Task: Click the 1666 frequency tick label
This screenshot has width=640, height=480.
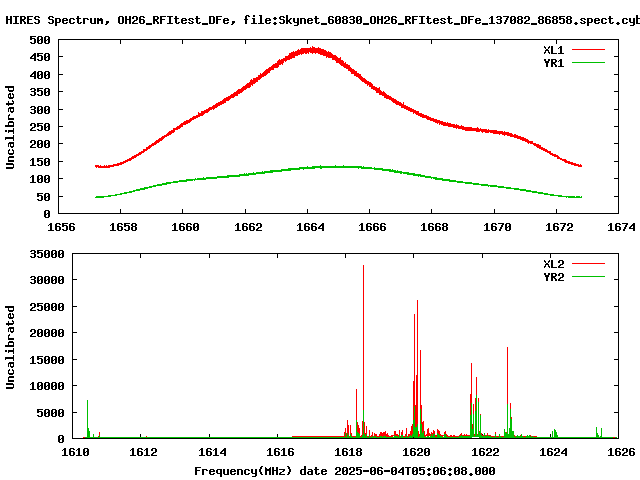Action: coord(372,227)
